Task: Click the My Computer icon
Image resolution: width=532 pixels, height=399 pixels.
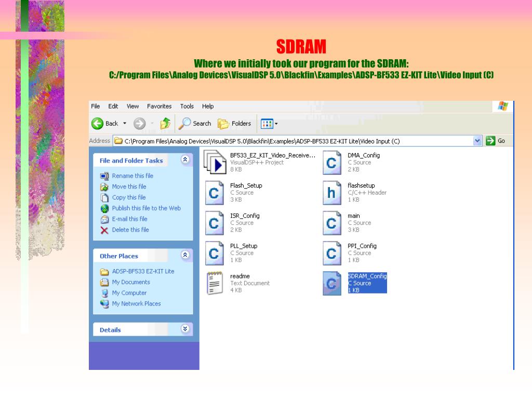Action: (104, 293)
